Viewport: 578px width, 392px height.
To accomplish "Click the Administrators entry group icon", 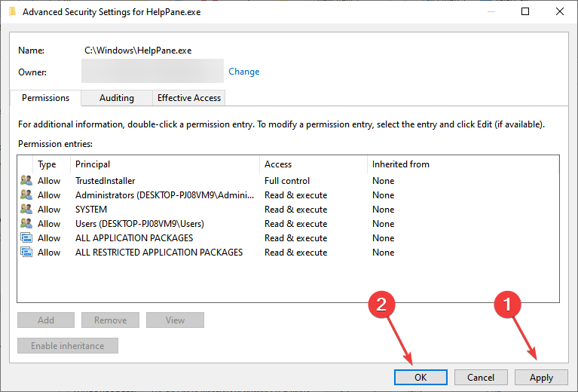I will coord(26,194).
